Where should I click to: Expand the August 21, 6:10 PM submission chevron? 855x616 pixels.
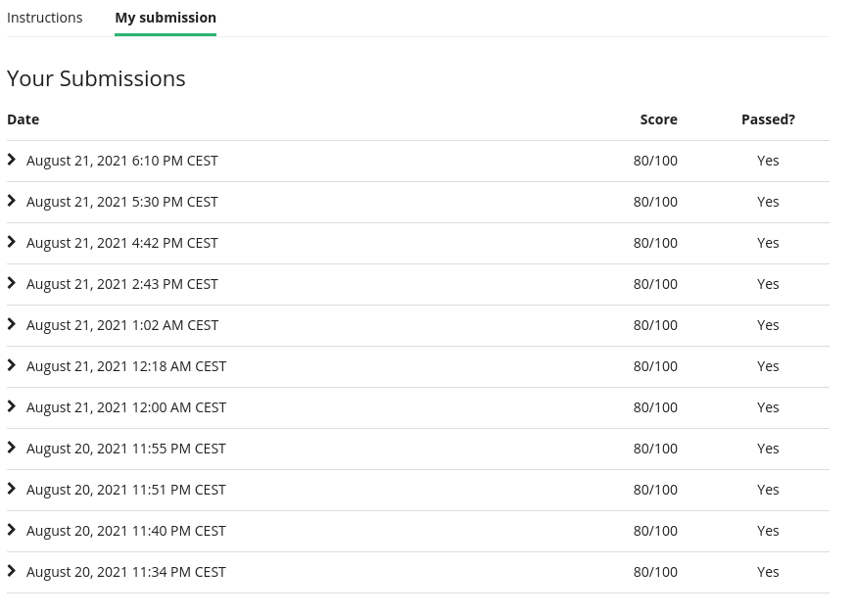[12, 160]
